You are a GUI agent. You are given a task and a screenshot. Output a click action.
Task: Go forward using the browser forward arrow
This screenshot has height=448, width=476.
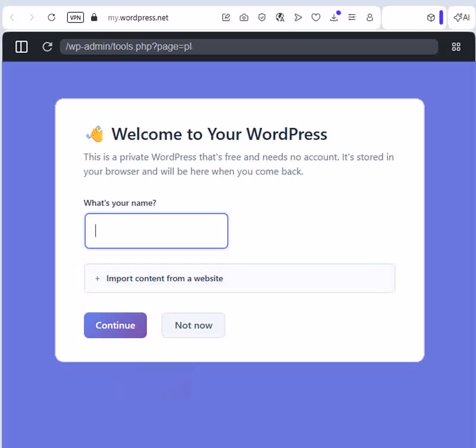(x=32, y=18)
